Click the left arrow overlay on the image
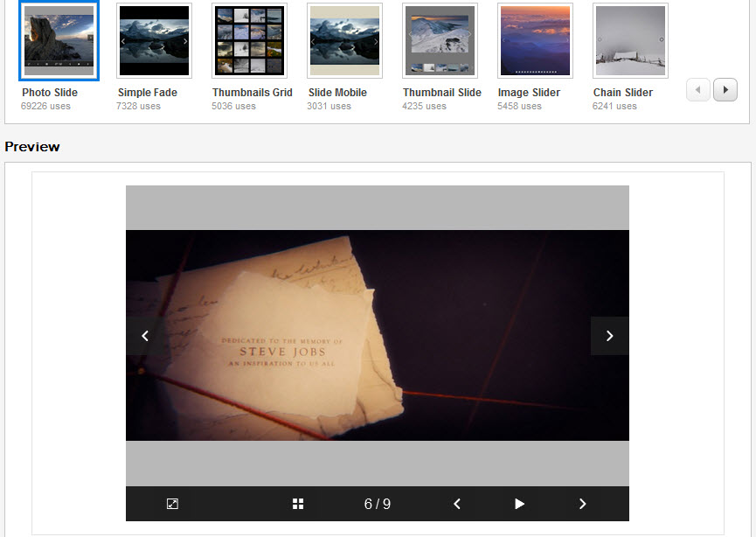This screenshot has height=537, width=756. click(144, 336)
